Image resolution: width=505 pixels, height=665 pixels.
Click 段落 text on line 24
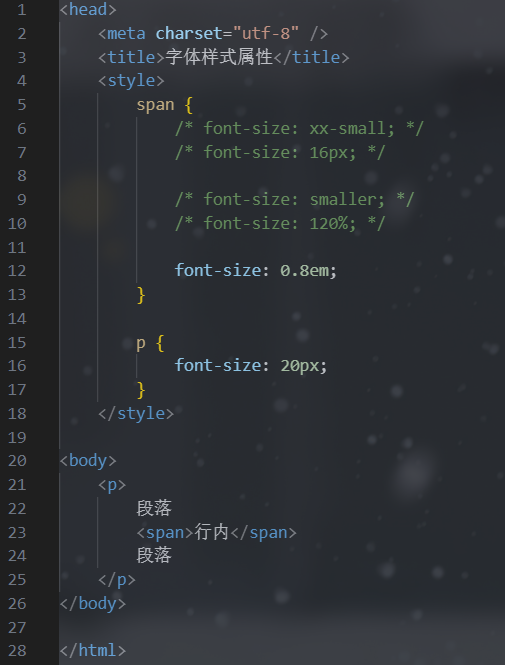(x=154, y=556)
